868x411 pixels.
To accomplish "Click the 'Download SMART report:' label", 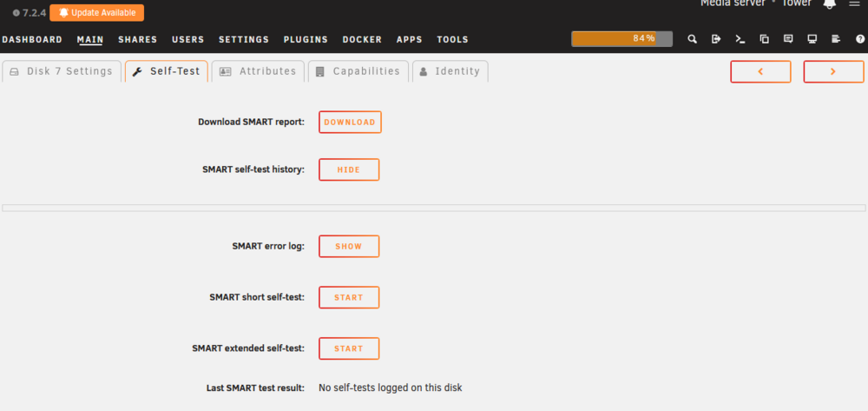I will point(252,122).
